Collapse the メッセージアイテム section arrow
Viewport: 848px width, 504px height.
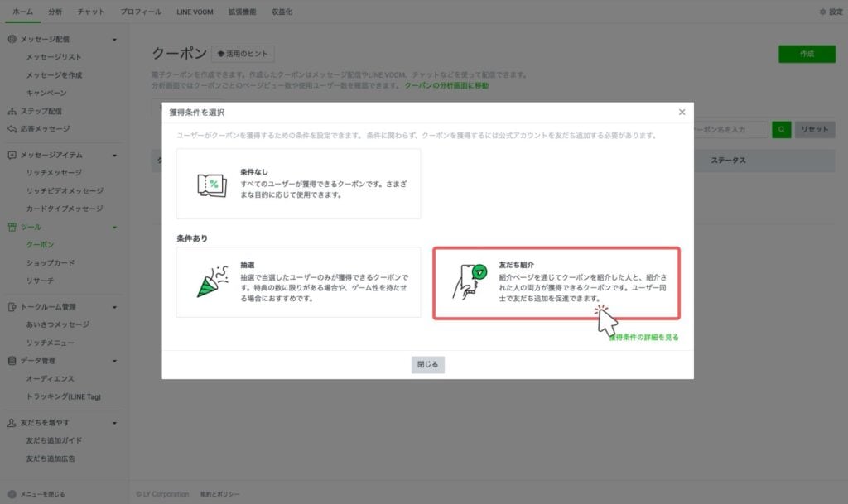pos(114,156)
